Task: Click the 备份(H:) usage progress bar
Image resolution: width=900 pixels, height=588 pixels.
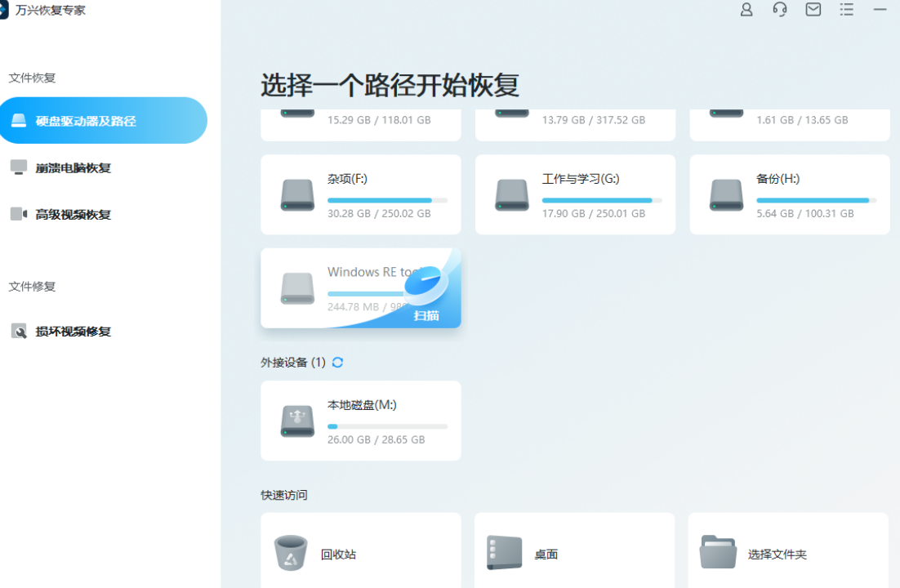Action: point(816,200)
